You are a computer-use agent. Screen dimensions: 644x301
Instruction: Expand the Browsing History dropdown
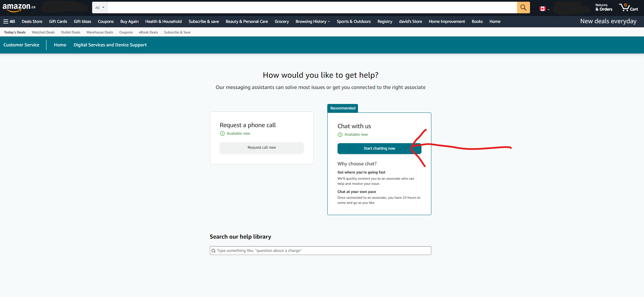313,21
